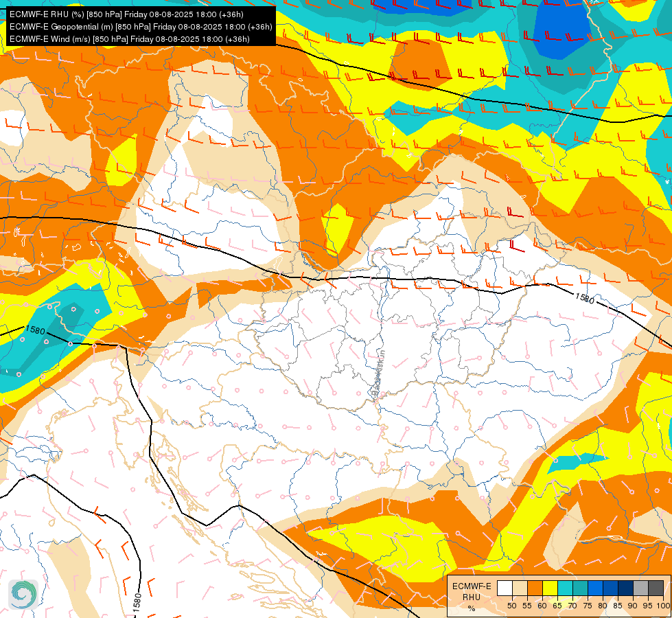Click the swirl logo icon in the corner

click(23, 595)
